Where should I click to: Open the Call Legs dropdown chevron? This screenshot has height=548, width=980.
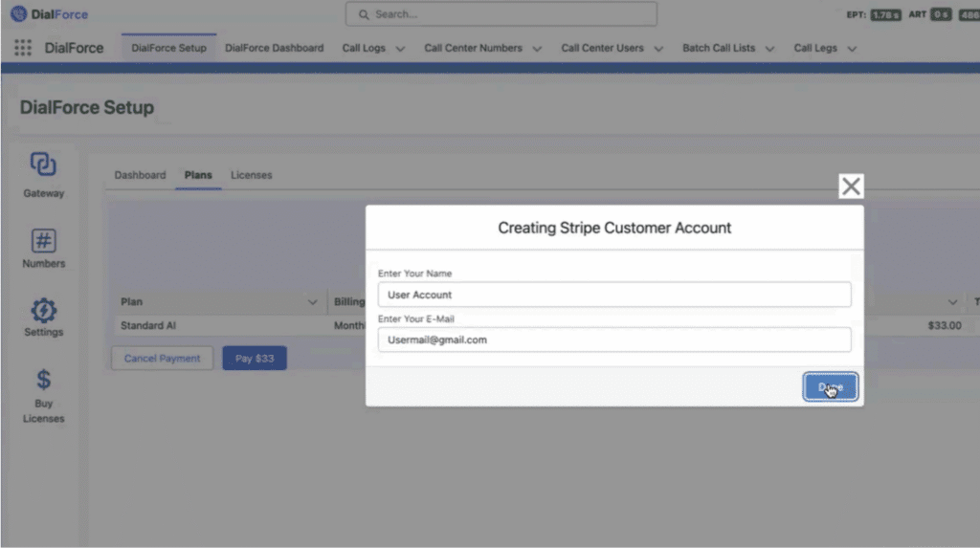point(852,49)
